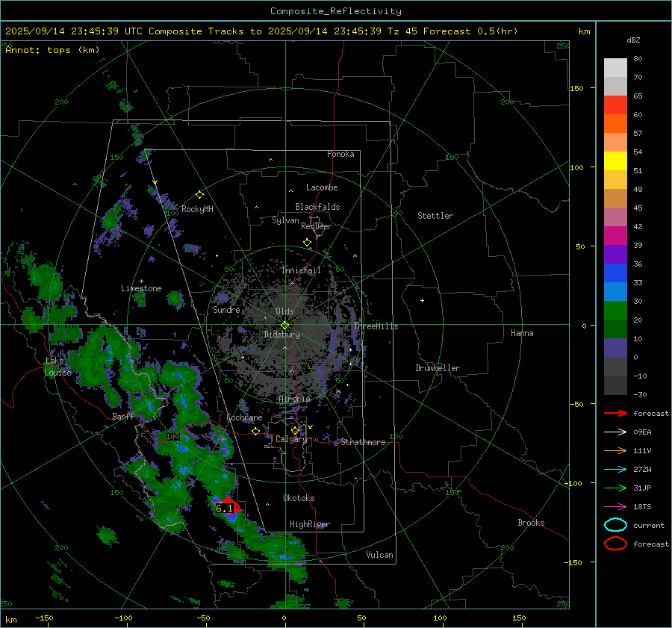
Task: Click the yellow 54 dBZ color swatch
Action: [615, 161]
